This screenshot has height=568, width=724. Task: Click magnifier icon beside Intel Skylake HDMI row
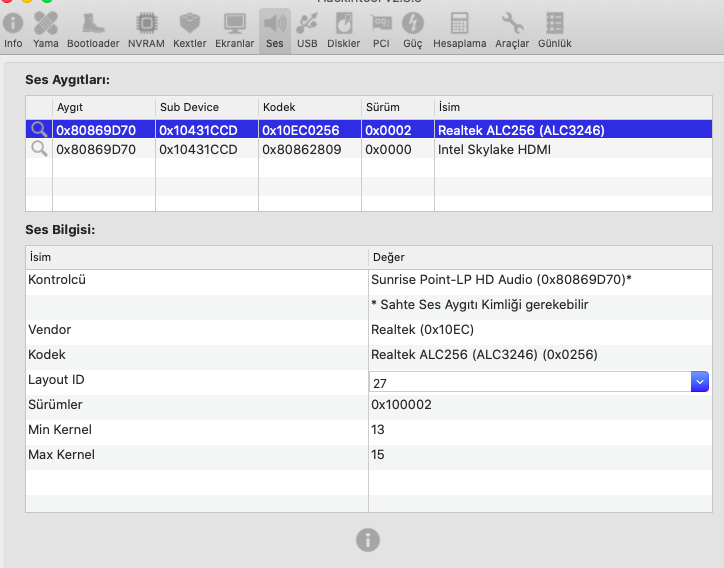click(39, 149)
